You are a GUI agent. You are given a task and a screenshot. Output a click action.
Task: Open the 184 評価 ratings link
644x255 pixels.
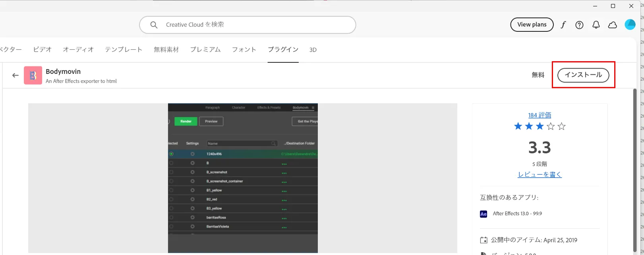(540, 115)
